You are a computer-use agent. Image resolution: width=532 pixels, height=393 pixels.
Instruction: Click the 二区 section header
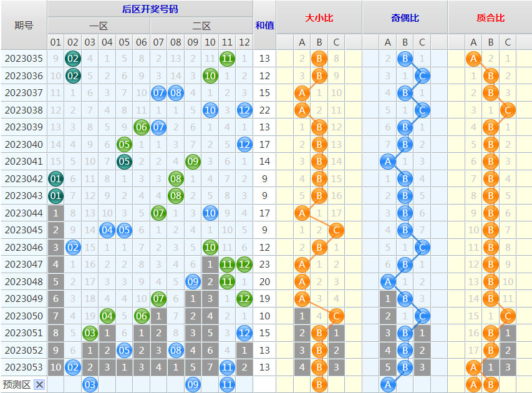pos(201,26)
